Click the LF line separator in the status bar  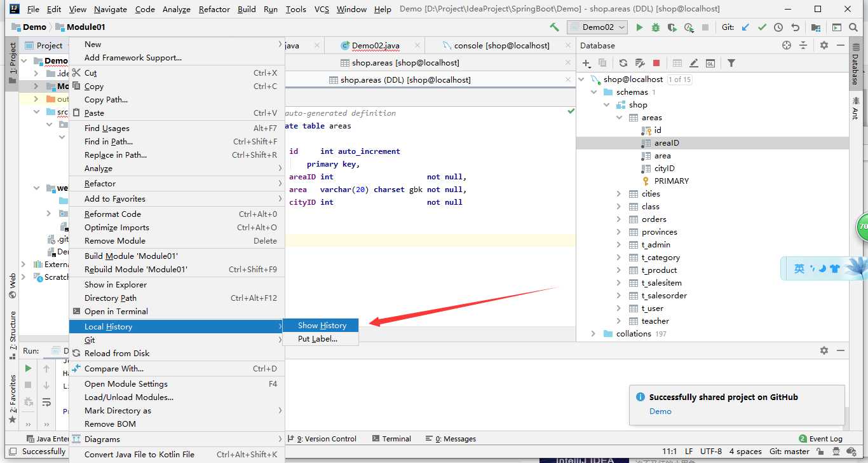(x=689, y=452)
